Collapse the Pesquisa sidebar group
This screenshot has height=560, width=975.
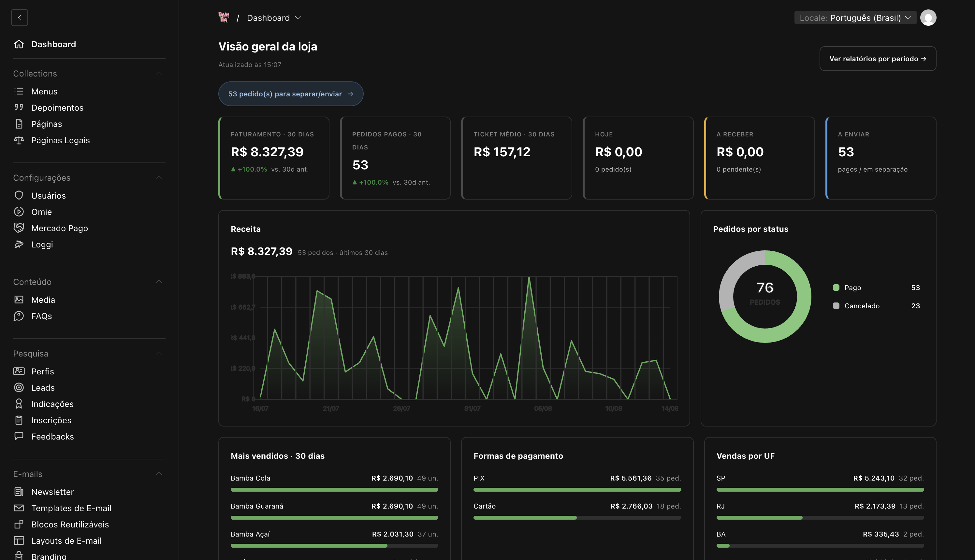pyautogui.click(x=159, y=353)
